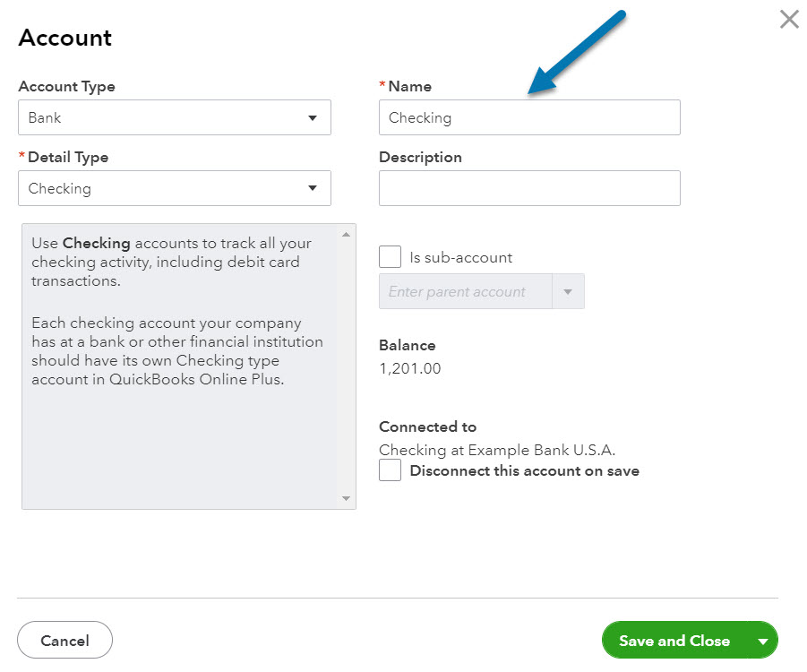Check Disconnect this account on save
The width and height of the screenshot is (807, 672).
pos(390,470)
